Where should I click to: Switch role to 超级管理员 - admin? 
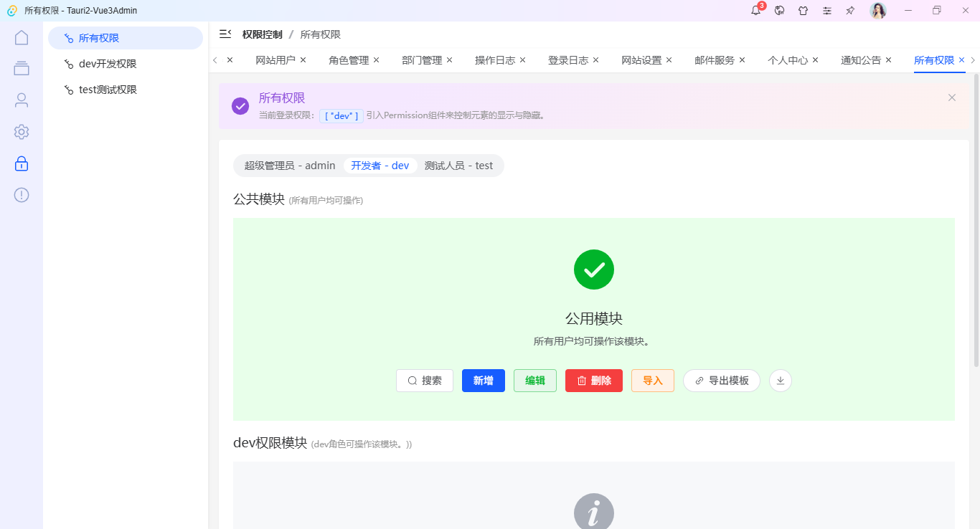290,166
